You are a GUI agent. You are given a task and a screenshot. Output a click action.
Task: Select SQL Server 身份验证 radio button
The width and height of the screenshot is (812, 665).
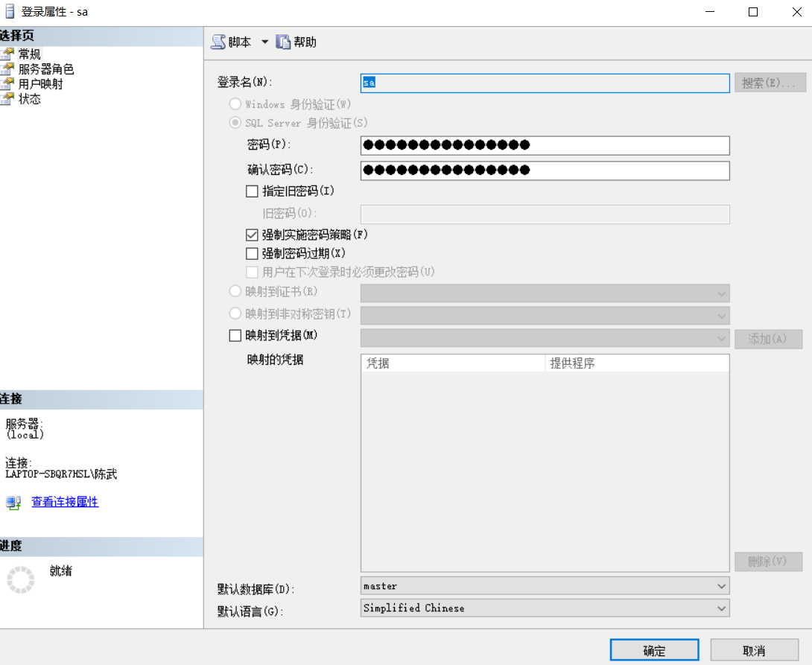235,123
